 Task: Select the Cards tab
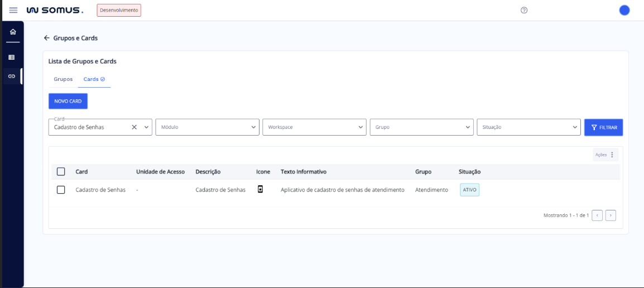(94, 79)
